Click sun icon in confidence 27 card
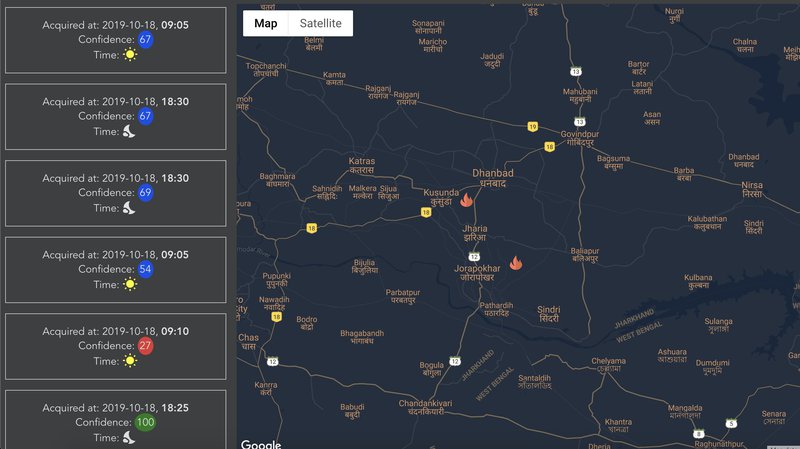 pyautogui.click(x=129, y=360)
